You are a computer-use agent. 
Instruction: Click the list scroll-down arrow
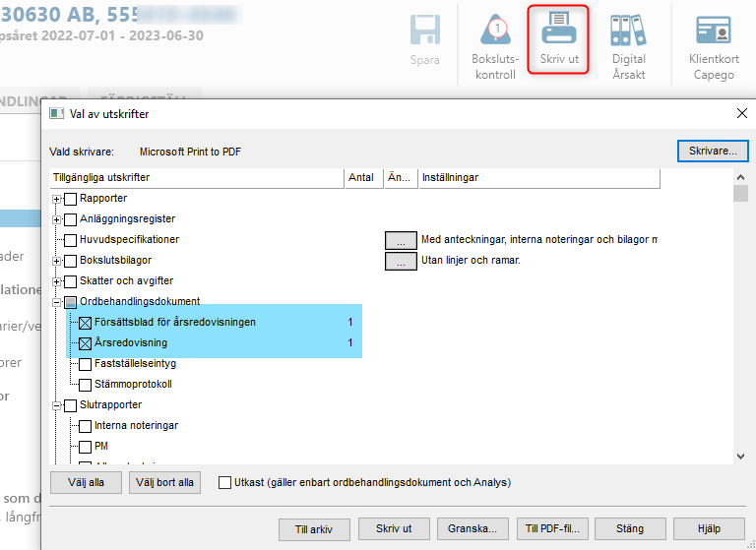(740, 456)
